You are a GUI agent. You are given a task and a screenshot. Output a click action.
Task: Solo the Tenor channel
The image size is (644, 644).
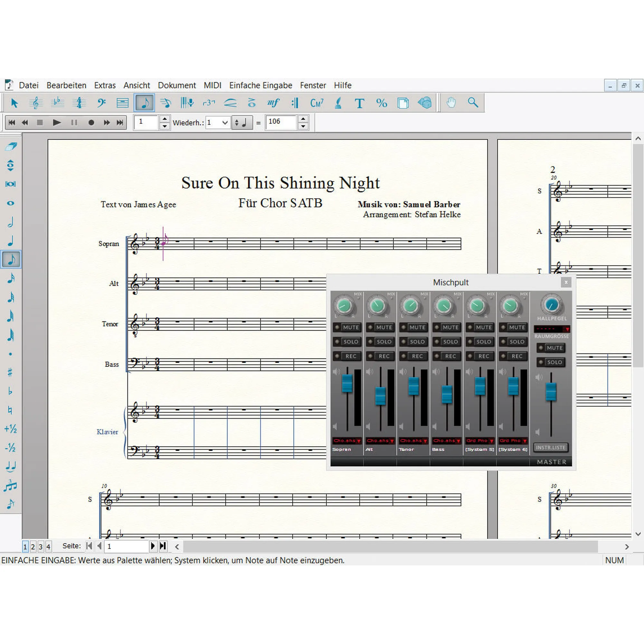coord(414,342)
